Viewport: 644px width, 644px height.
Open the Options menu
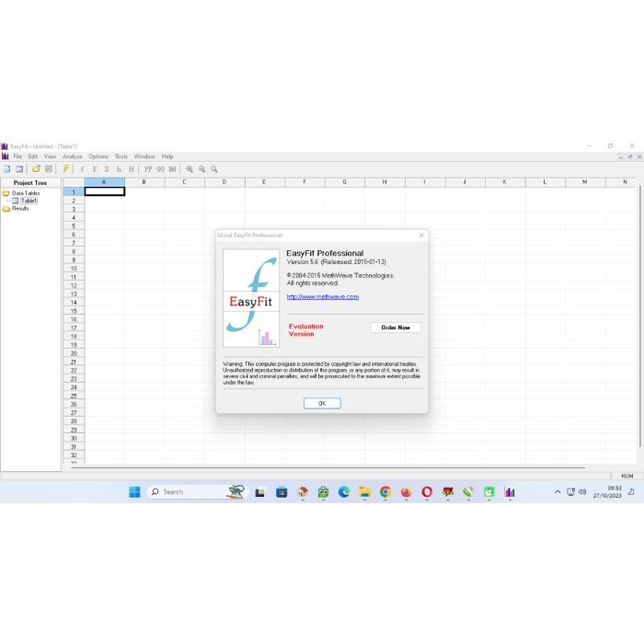tap(98, 156)
